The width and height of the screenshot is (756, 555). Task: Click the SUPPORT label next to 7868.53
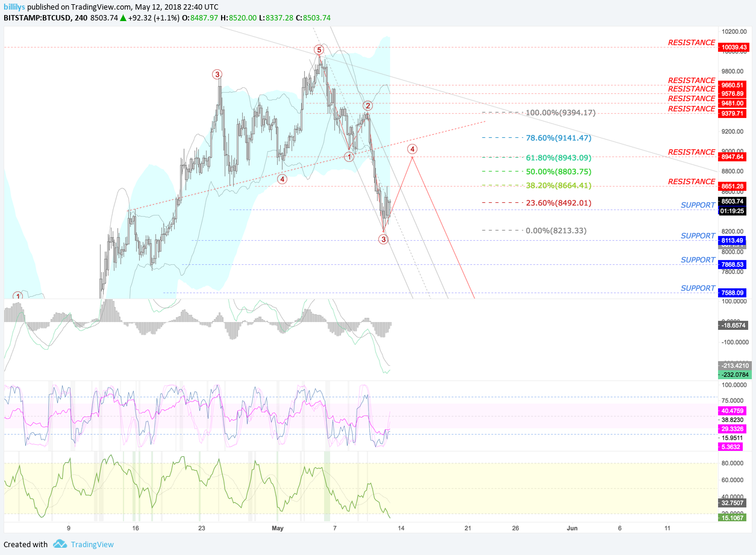[698, 260]
